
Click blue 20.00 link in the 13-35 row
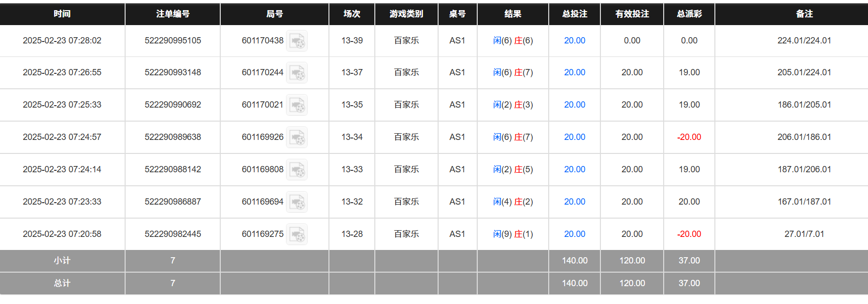coord(574,105)
